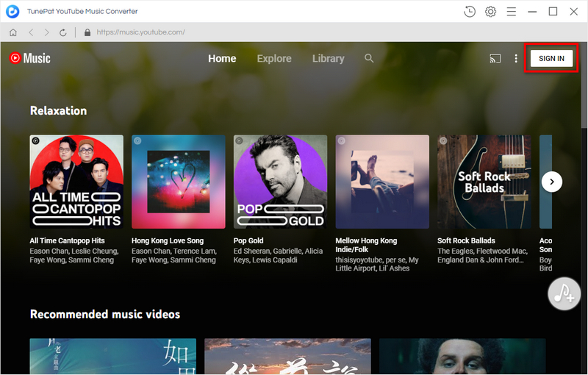Open the recommended video showing a face
The image size is (588, 375).
pos(462,356)
